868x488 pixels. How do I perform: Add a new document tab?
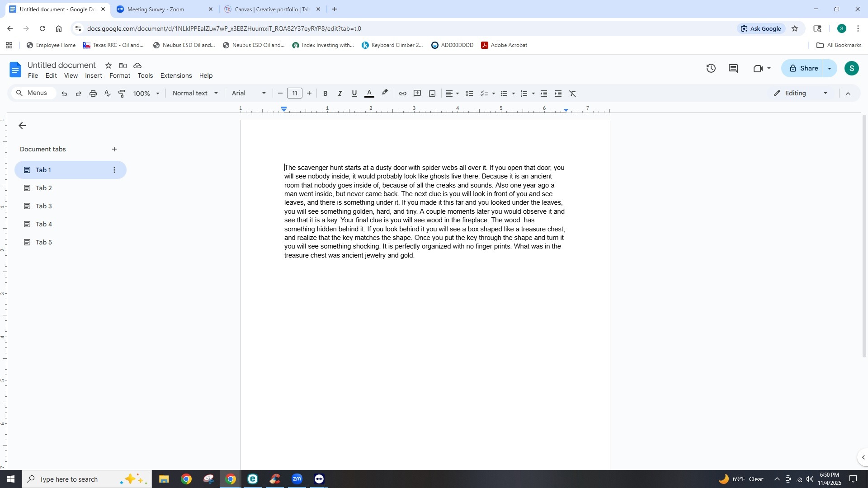[114, 149]
